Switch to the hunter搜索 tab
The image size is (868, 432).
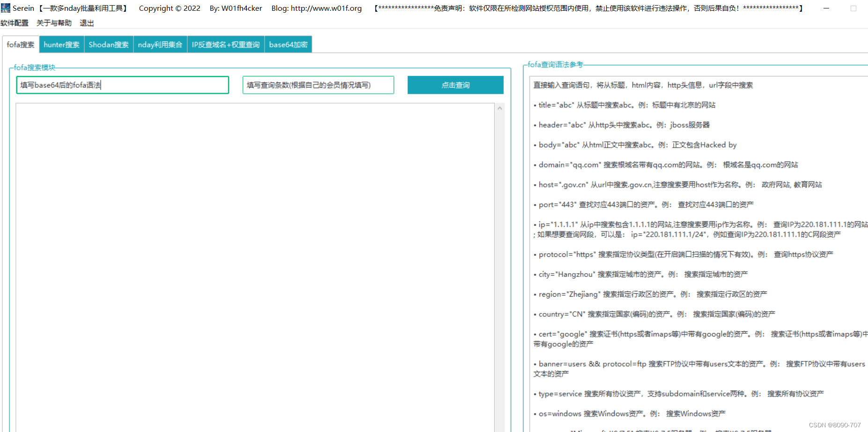pyautogui.click(x=62, y=45)
